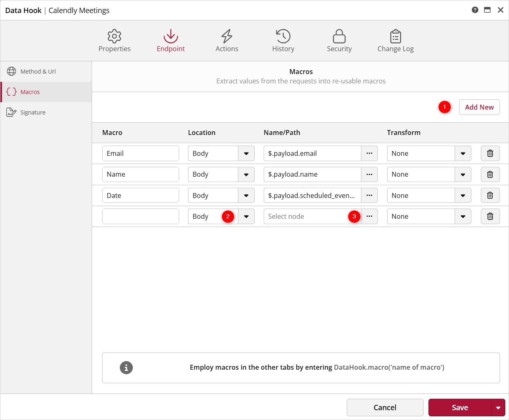This screenshot has width=509, height=420.
Task: Click the help question mark icon
Action: tap(475, 10)
